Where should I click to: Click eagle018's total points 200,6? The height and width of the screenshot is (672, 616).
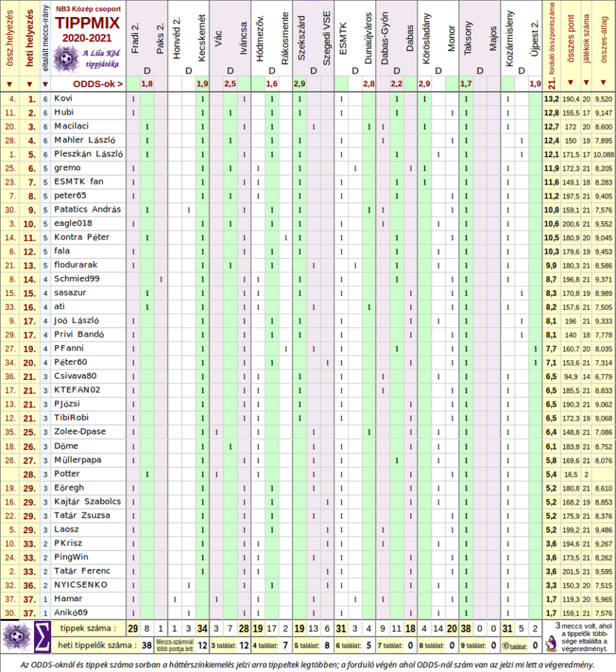571,224
